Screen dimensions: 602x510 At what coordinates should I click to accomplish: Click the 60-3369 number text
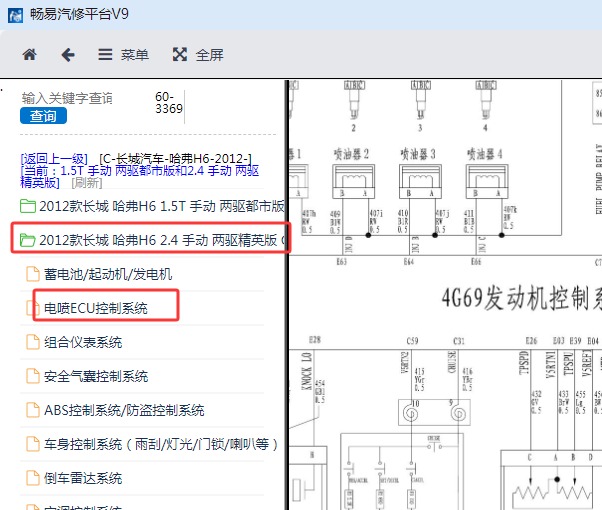tap(169, 103)
